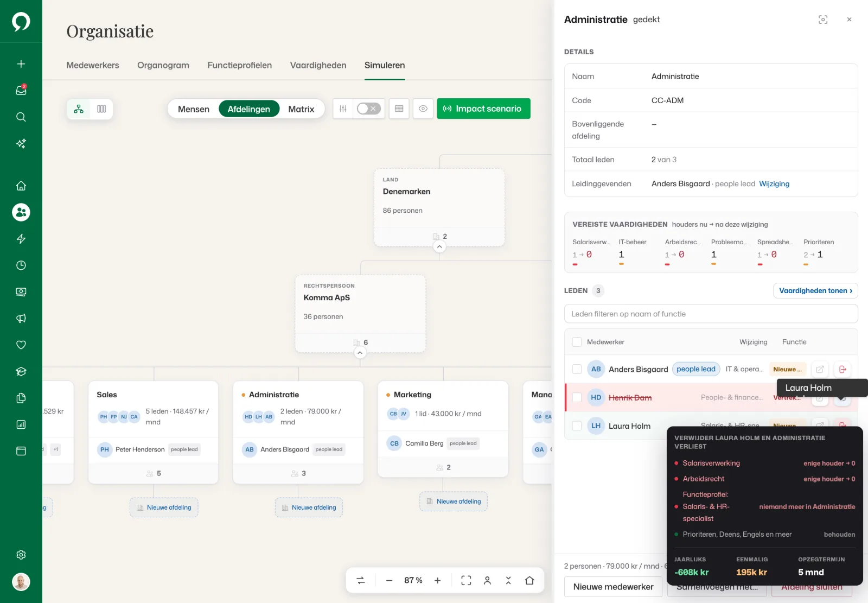This screenshot has width=868, height=603.
Task: Select the Matrix view option
Action: coord(301,109)
